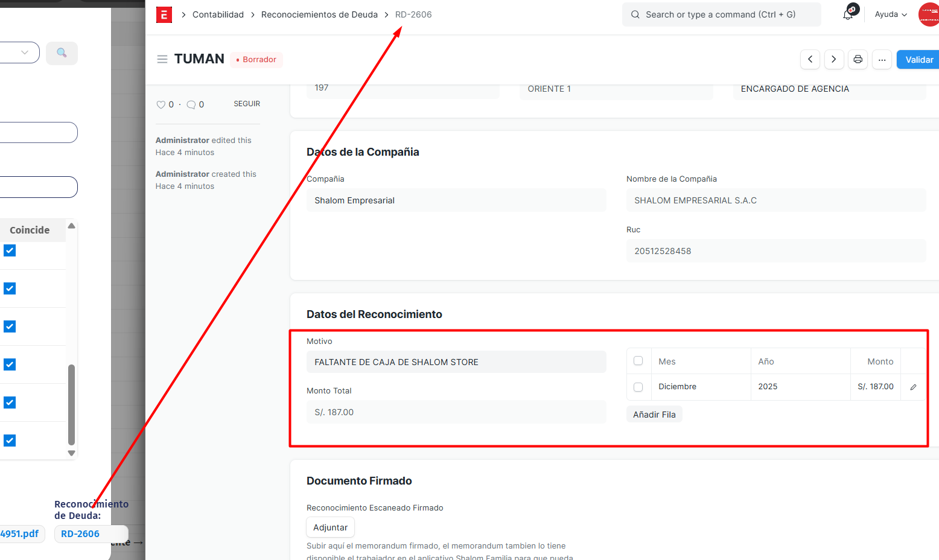The height and width of the screenshot is (560, 939).
Task: Go to previous document arrow
Action: (x=810, y=59)
